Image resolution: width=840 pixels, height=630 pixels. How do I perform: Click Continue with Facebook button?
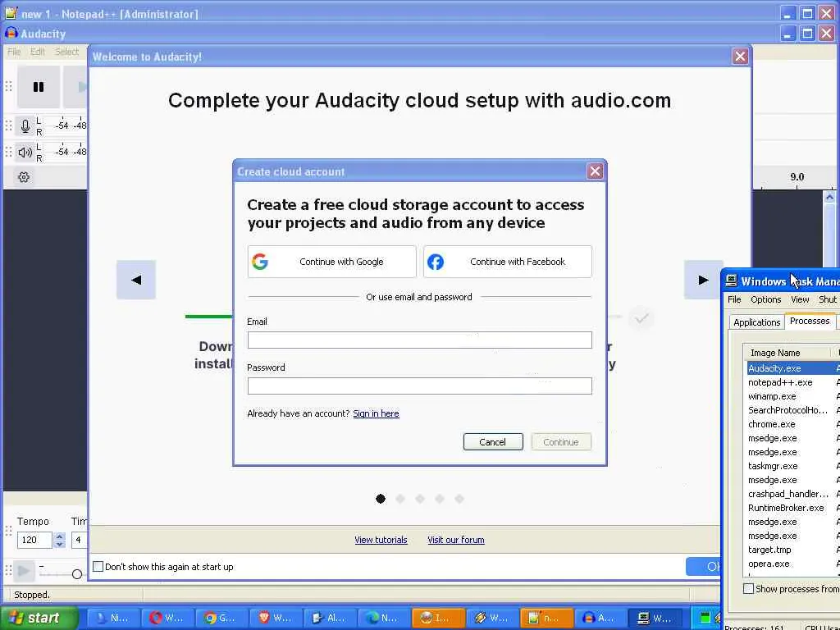coord(507,262)
